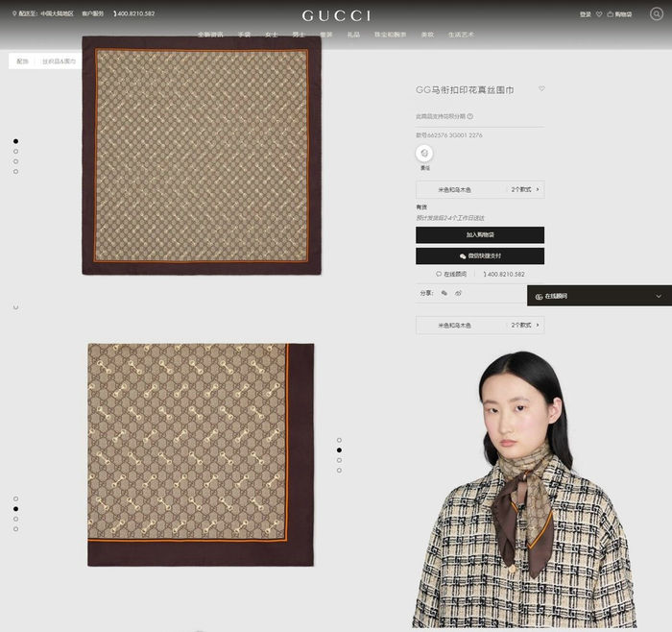Click the phone icon in the top header
Screen dimensions: 672x632
coord(115,13)
